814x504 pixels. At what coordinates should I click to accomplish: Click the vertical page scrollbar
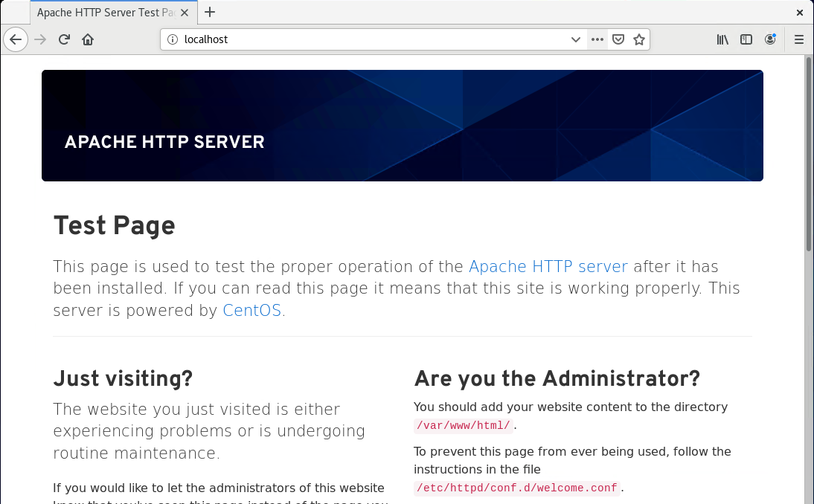tap(809, 156)
